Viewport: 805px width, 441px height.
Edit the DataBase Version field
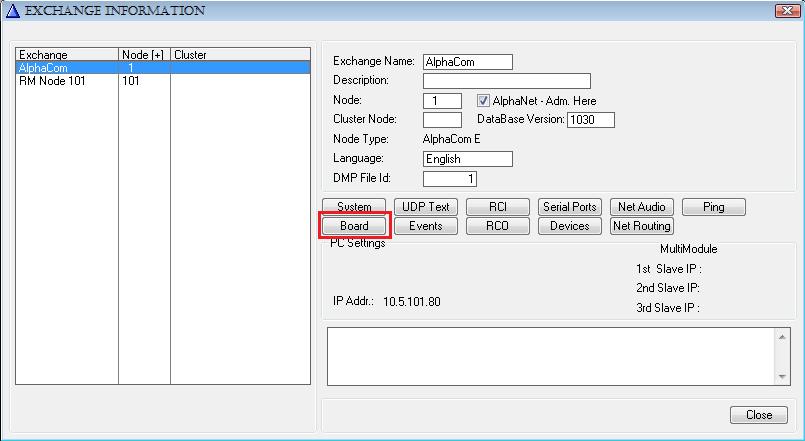(590, 120)
